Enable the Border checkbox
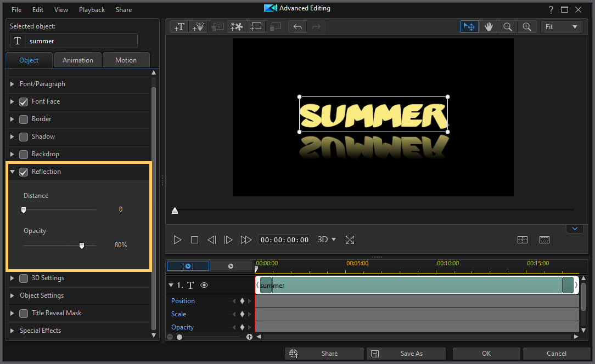Image resolution: width=595 pixels, height=364 pixels. coord(23,119)
